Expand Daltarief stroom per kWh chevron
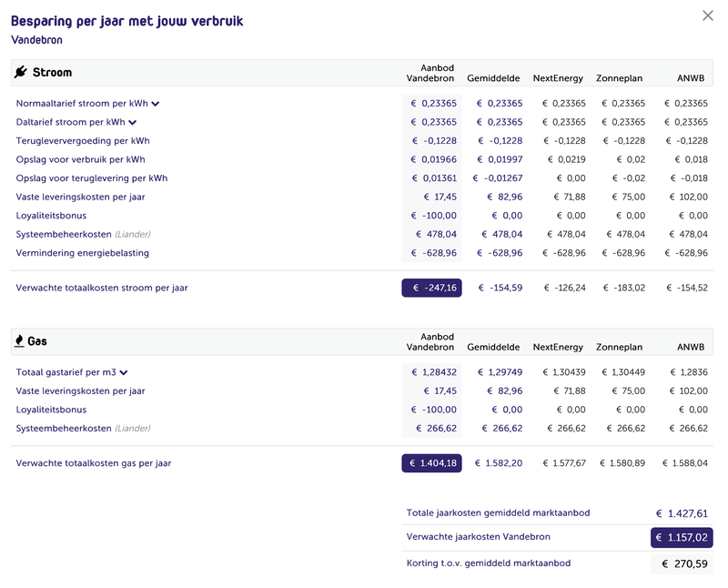Screen dimensions: 728x588 tap(133, 122)
